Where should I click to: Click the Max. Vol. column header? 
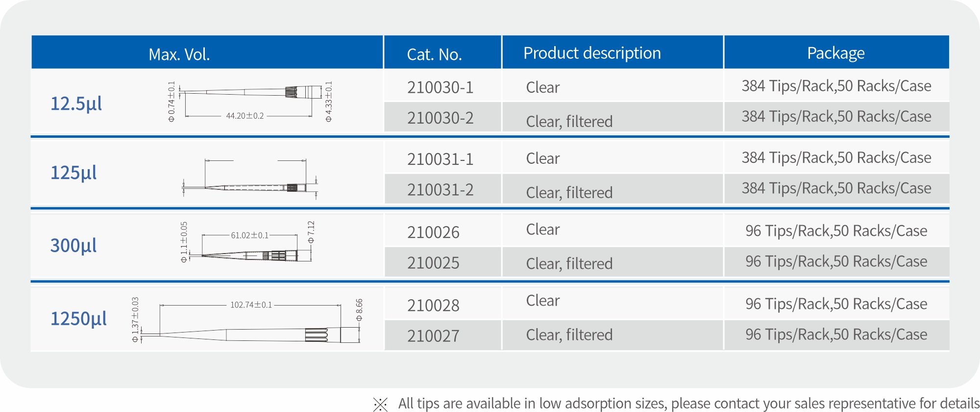tap(179, 54)
